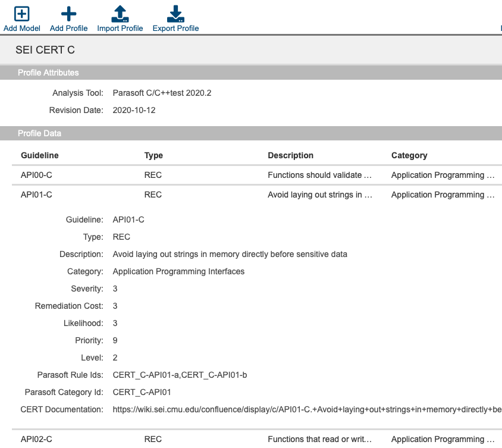Sort by the Type column header
Screen dimensions: 502x448
pyautogui.click(x=153, y=155)
